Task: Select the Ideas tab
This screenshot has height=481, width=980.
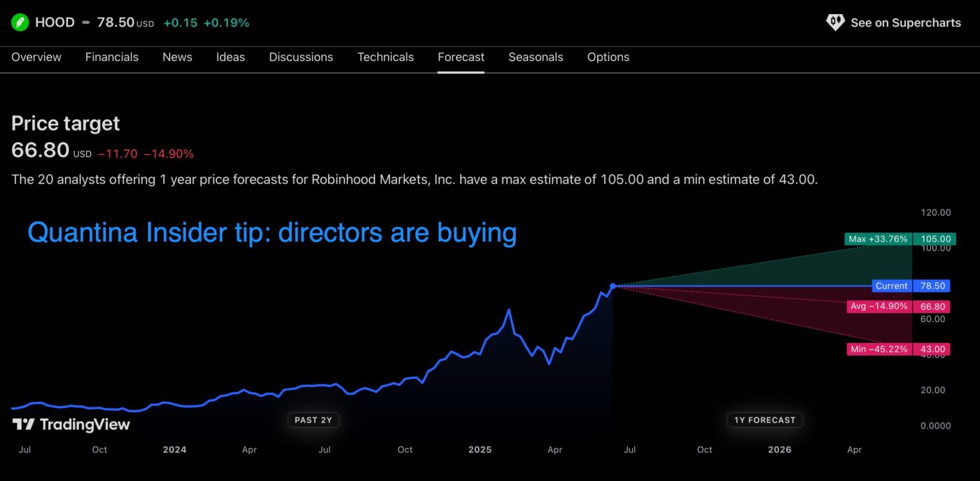Action: coord(230,57)
